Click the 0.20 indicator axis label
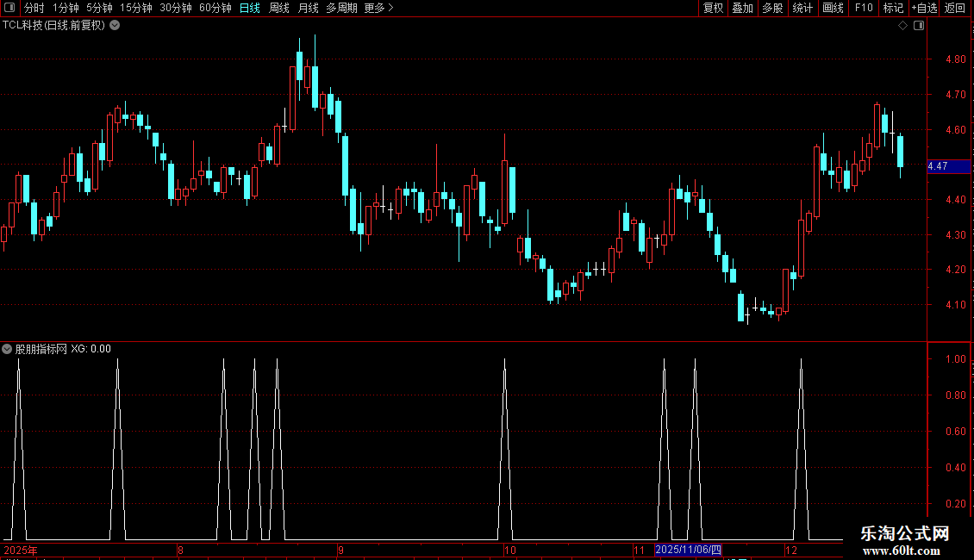Screen dimensions: 974x560 [x=955, y=503]
